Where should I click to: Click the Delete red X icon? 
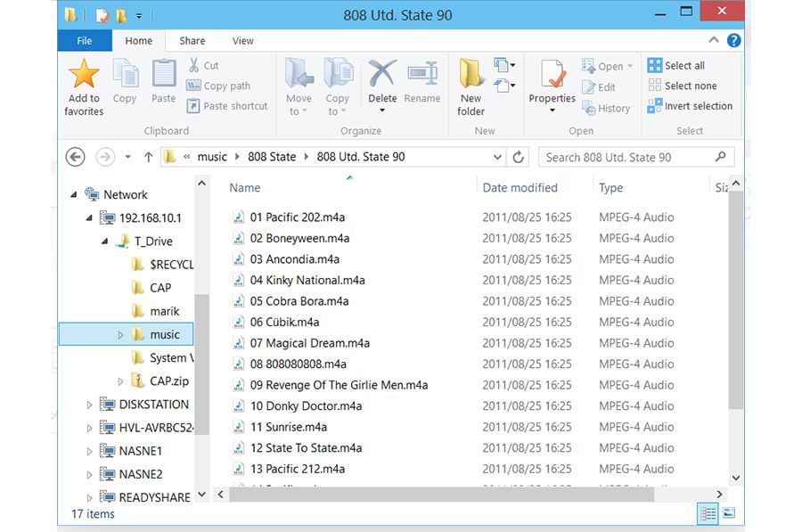(x=382, y=75)
